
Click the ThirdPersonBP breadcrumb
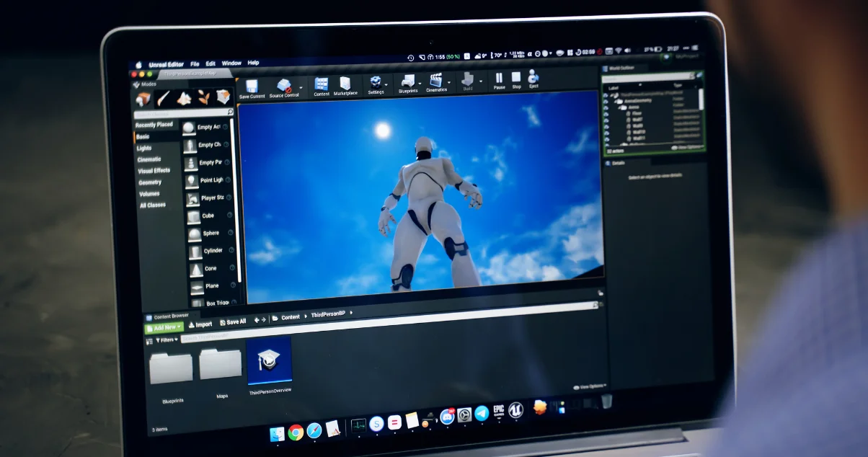(x=327, y=315)
